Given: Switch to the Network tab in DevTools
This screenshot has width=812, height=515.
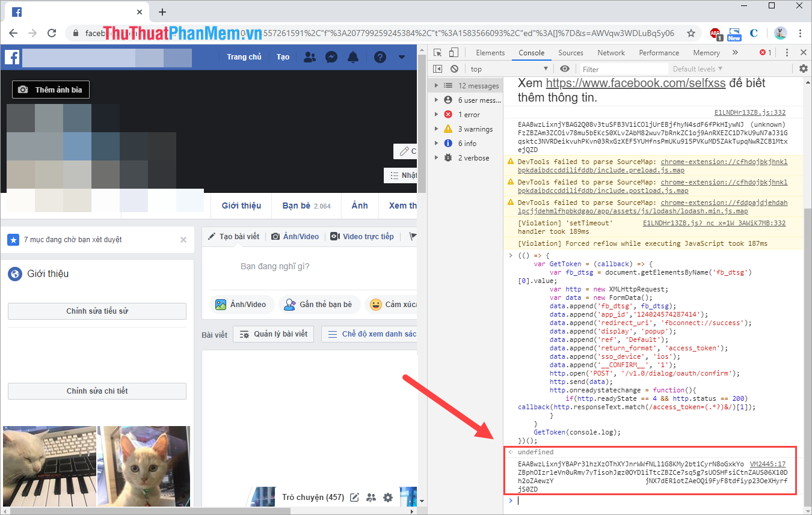Looking at the screenshot, I should point(611,52).
